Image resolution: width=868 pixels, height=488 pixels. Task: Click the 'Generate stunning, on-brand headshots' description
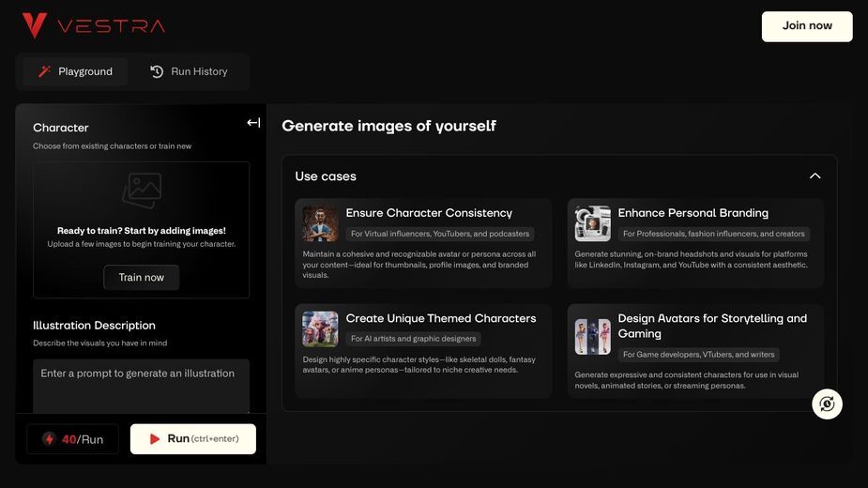click(x=691, y=259)
